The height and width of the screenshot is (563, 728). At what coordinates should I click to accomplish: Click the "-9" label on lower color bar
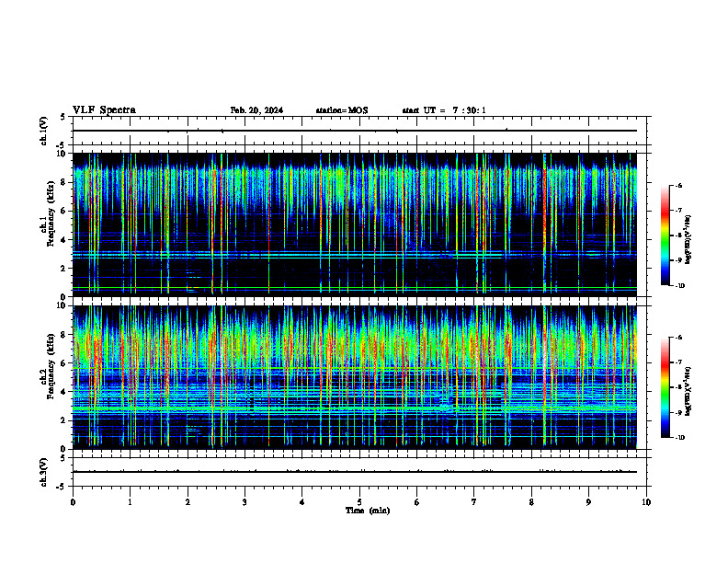(678, 412)
